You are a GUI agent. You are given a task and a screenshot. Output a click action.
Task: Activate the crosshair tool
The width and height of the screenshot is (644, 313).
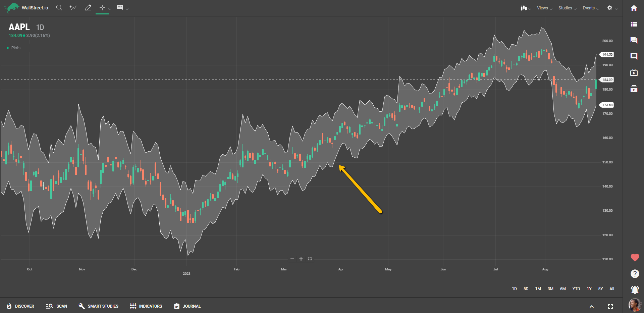point(102,8)
